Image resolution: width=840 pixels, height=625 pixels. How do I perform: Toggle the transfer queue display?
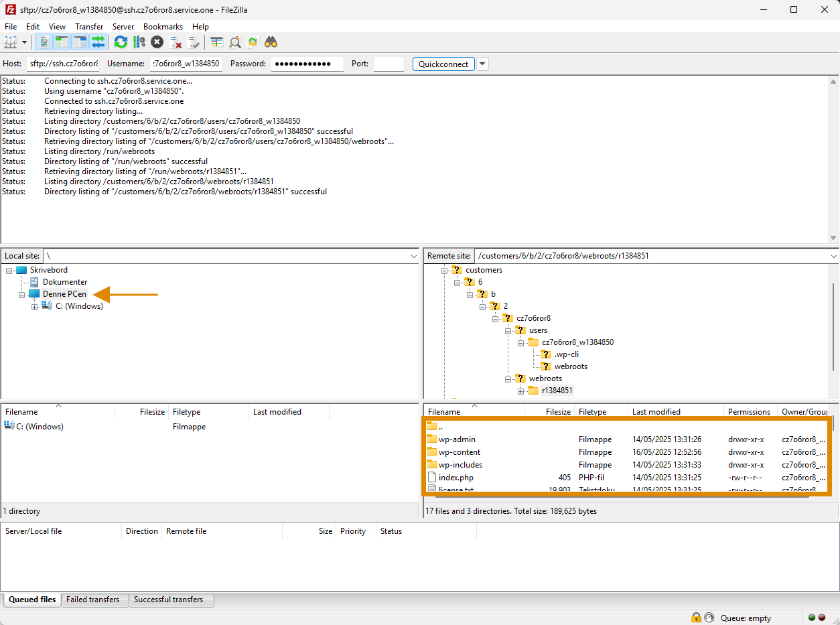tap(98, 42)
